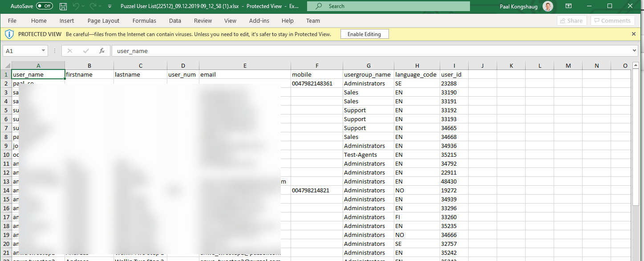Open the Formulas ribbon tab
The image size is (644, 261).
144,20
